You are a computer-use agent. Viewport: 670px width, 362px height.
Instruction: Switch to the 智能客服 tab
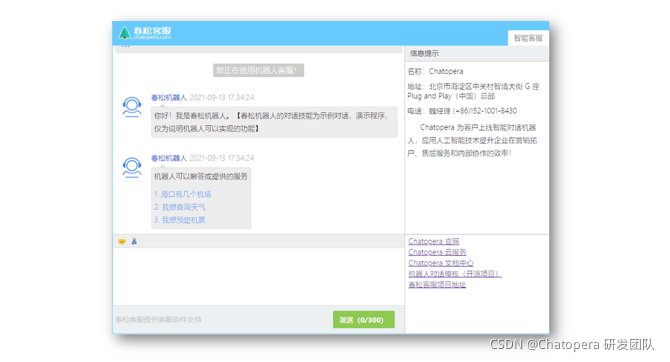point(528,38)
